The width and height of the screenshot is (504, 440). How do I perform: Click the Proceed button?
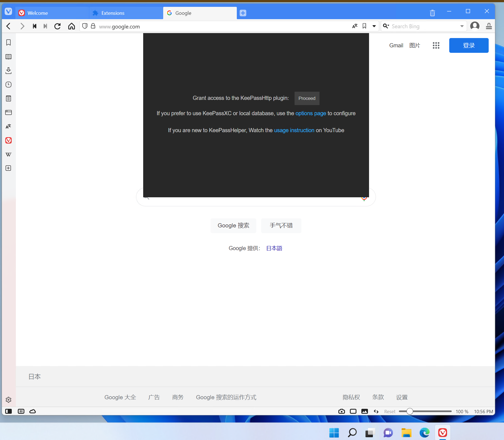click(307, 98)
